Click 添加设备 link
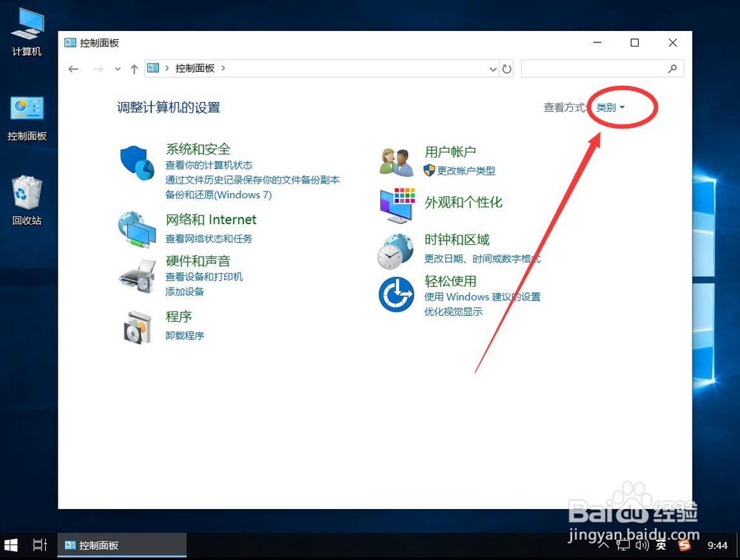The height and width of the screenshot is (560, 740). click(x=184, y=291)
